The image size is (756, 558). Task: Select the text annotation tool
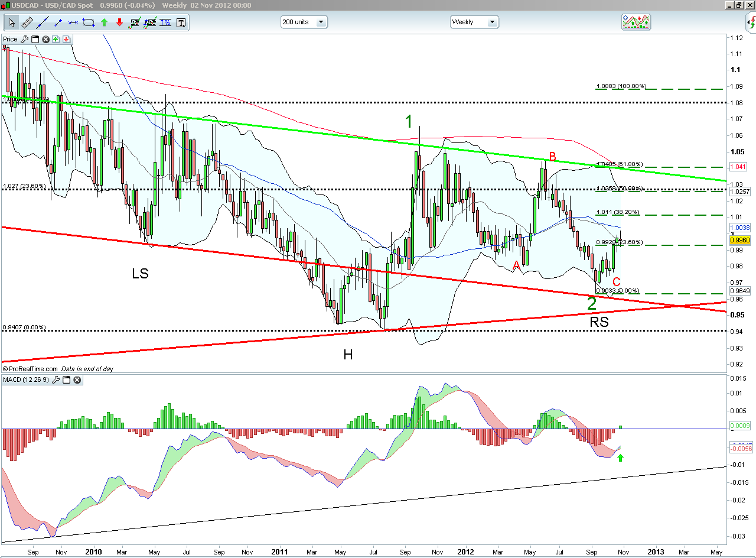click(x=181, y=23)
